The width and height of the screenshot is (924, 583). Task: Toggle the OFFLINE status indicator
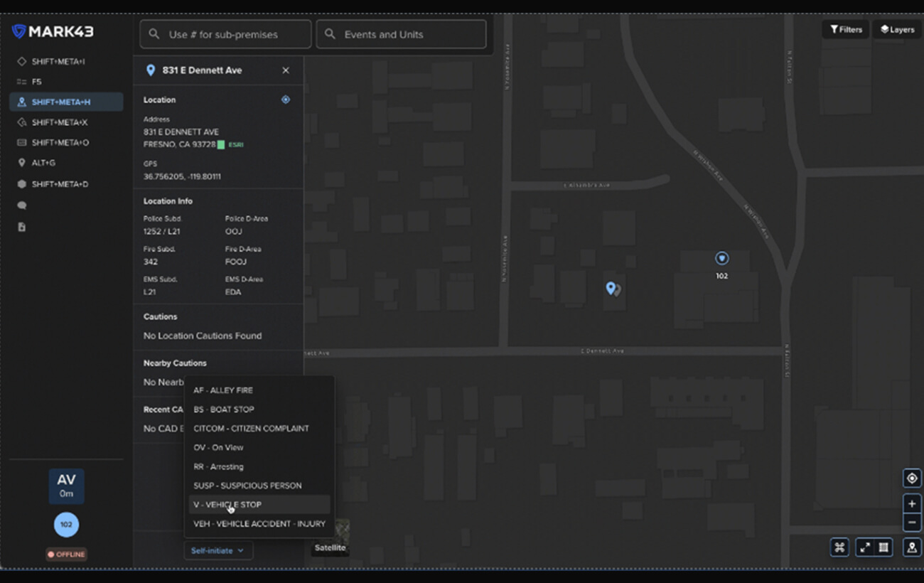click(66, 554)
